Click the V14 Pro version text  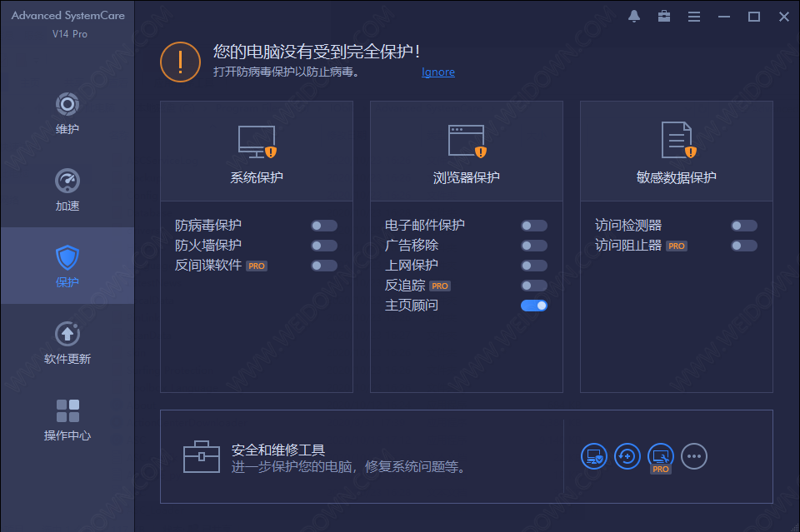(x=69, y=34)
